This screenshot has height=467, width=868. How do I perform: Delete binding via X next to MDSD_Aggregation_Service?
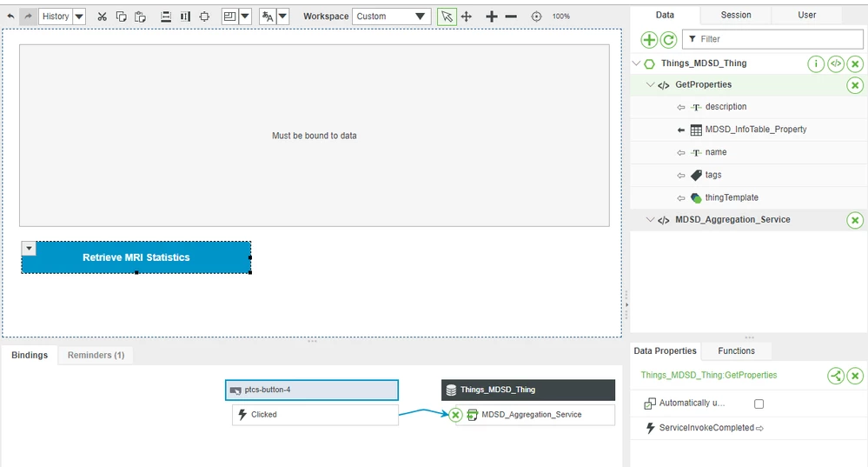(455, 414)
